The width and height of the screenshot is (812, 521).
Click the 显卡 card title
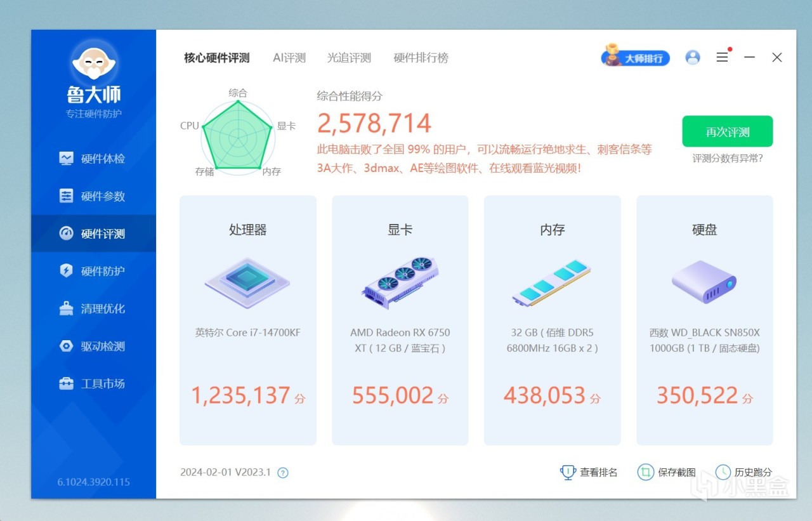click(x=400, y=230)
